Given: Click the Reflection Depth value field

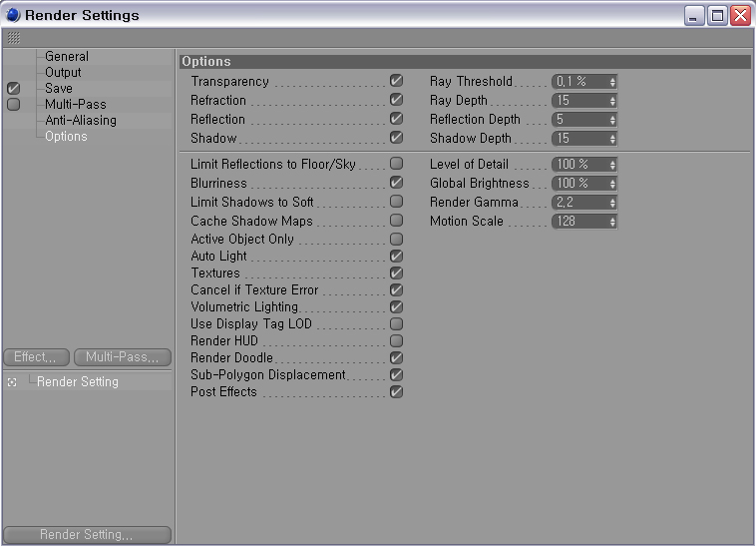Looking at the screenshot, I should 580,119.
